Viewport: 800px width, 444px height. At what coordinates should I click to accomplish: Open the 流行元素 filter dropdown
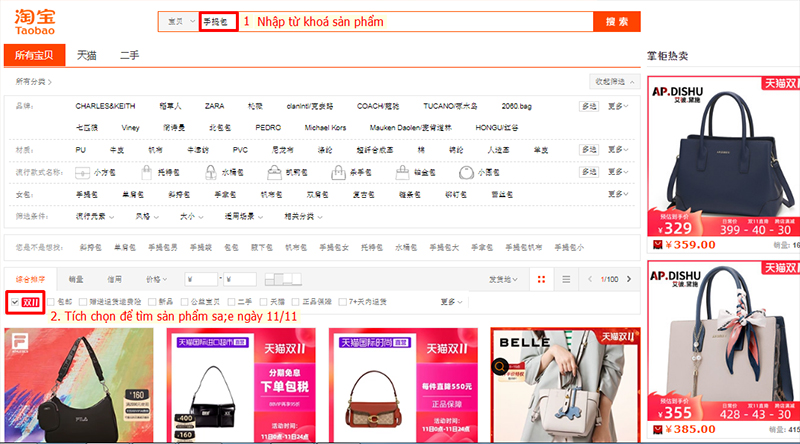[95, 216]
